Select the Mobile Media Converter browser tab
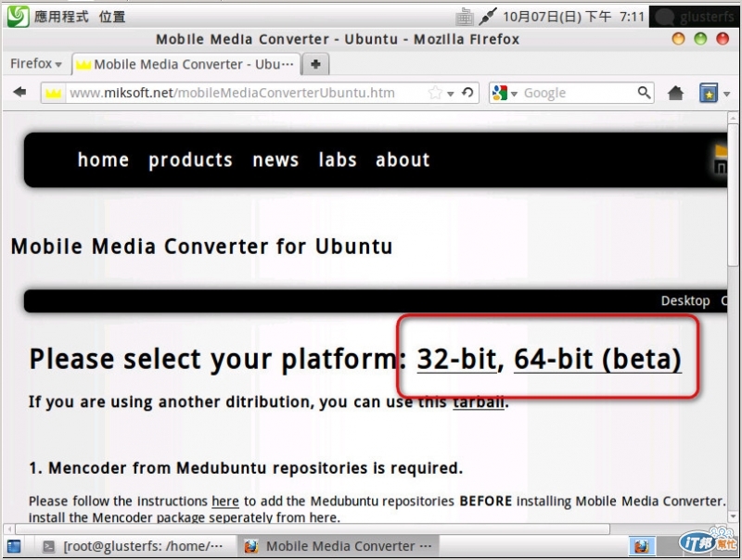Screen dimensions: 742x560 tap(186, 64)
